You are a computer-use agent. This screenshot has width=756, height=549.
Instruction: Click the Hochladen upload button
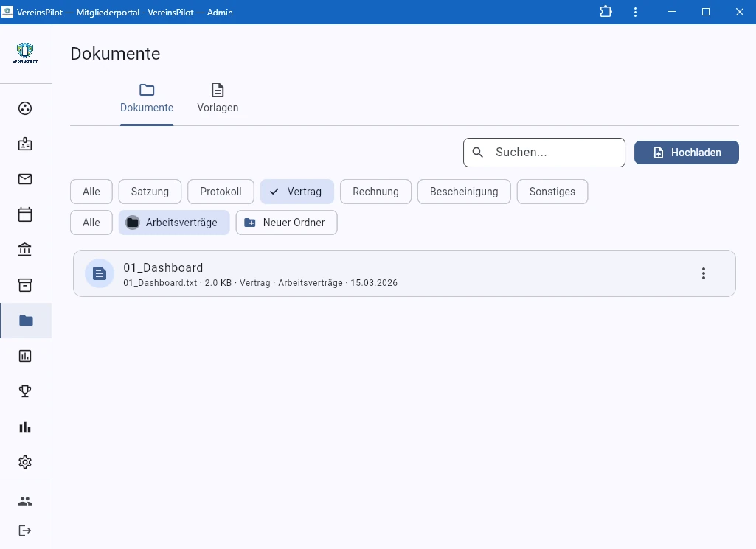point(686,153)
